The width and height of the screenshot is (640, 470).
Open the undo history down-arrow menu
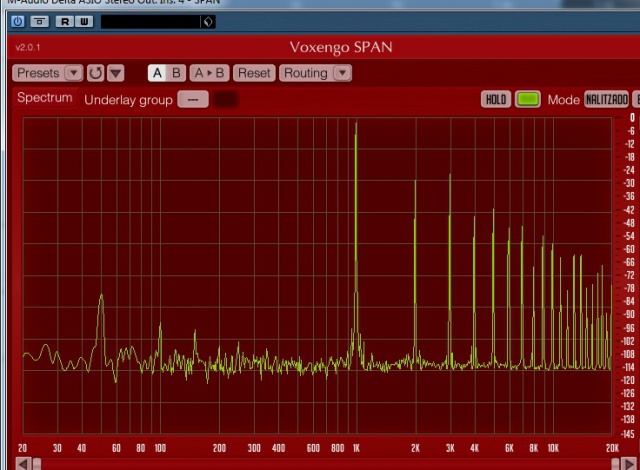[116, 73]
